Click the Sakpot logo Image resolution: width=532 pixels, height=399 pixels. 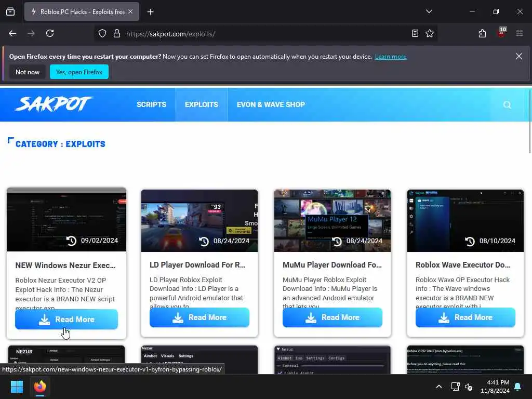54,104
